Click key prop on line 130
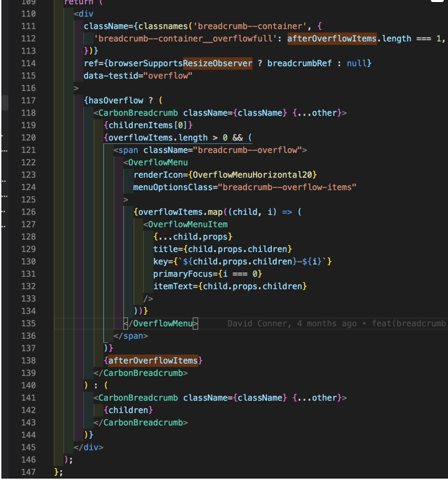Viewport: 448px width, 491px height. 160,262
